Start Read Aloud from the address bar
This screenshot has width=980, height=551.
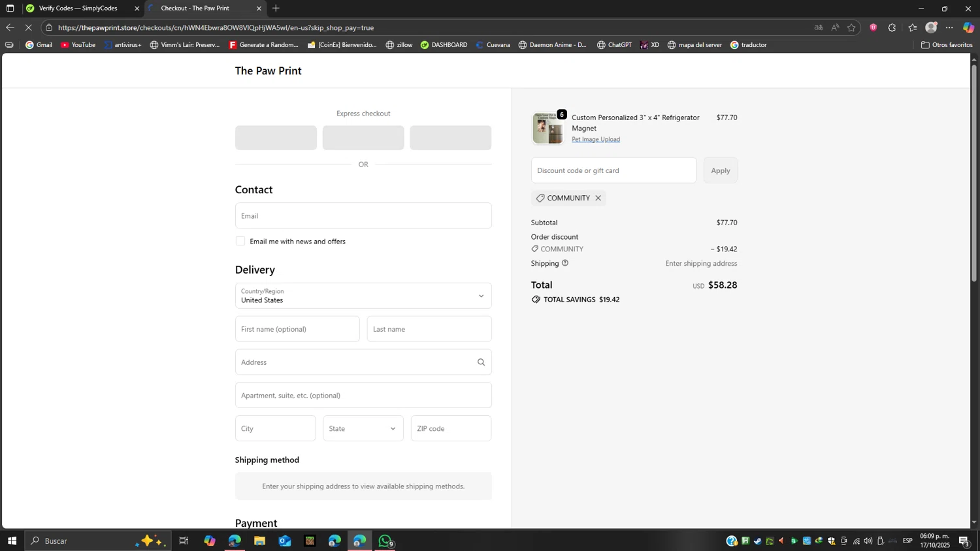tap(835, 27)
